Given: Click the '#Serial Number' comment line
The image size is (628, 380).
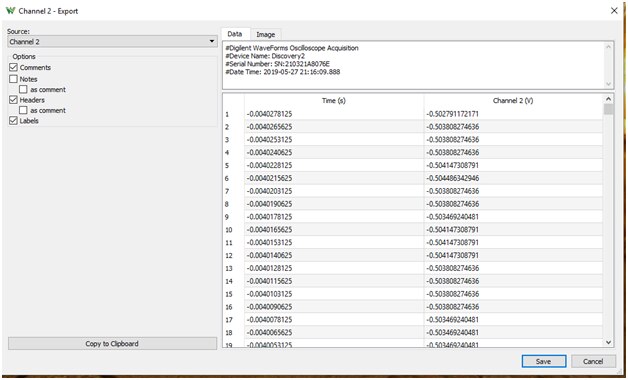Looking at the screenshot, I should pyautogui.click(x=278, y=64).
